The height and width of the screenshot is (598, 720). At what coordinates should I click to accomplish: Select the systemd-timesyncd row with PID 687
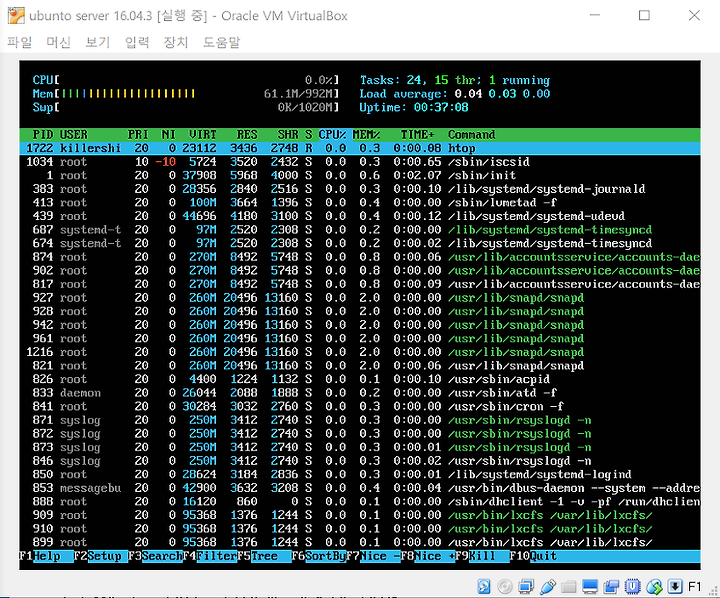tap(360, 230)
